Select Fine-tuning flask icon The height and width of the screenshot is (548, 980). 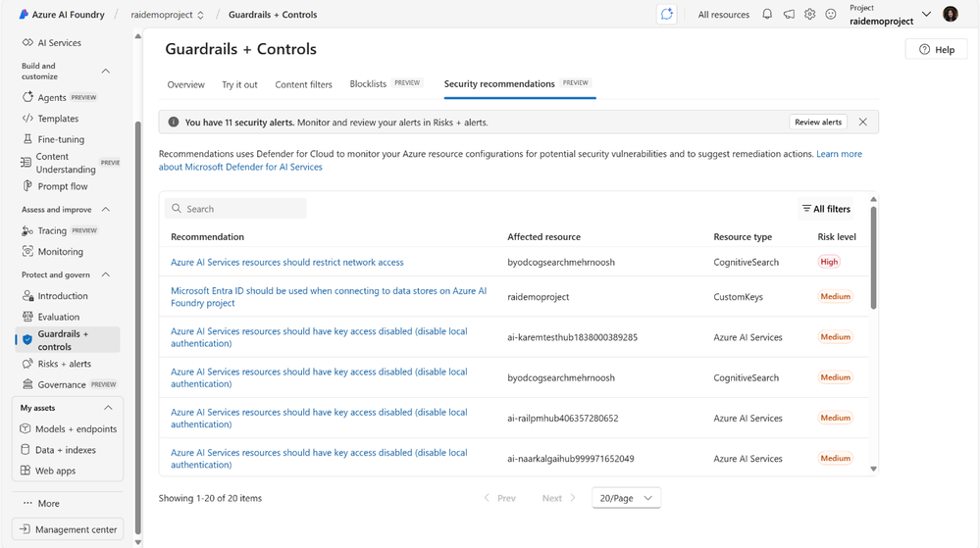point(27,139)
